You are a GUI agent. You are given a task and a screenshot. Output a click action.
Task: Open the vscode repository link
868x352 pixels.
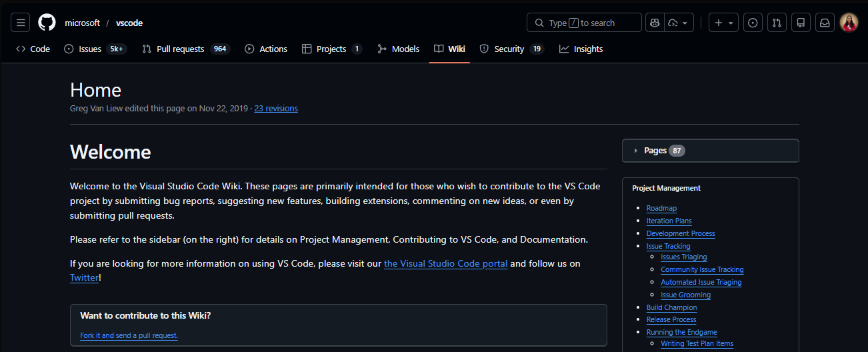129,23
